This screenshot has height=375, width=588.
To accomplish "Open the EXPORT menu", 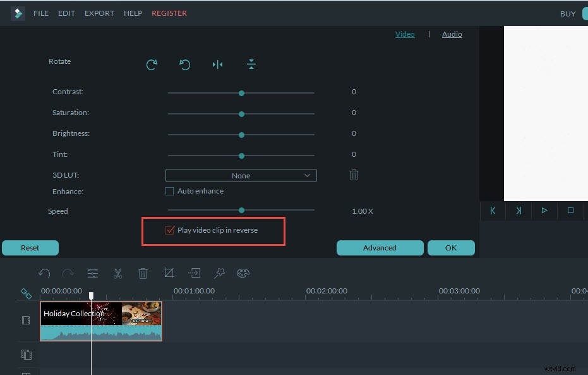I will (99, 13).
